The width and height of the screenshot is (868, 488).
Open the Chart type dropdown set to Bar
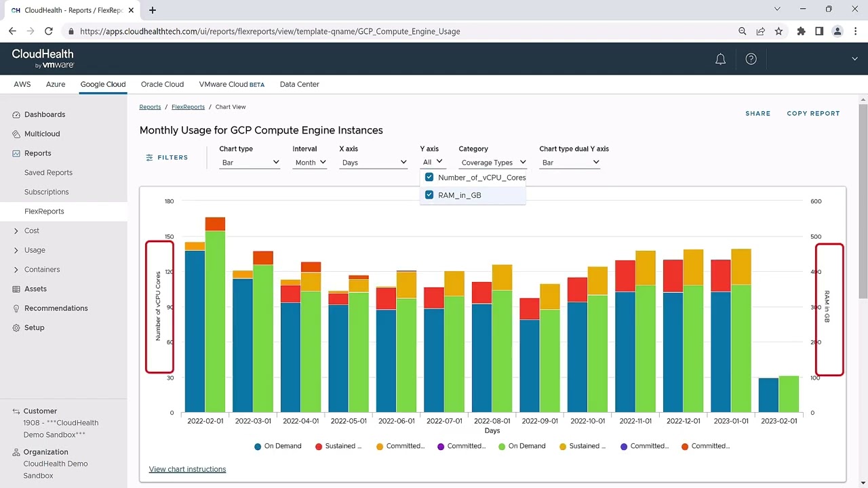(x=250, y=163)
